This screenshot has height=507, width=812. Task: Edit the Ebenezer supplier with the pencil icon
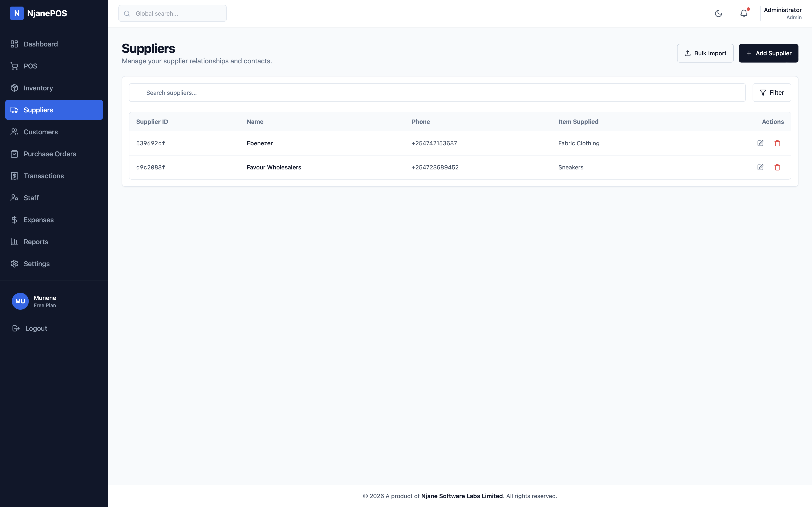(760, 143)
